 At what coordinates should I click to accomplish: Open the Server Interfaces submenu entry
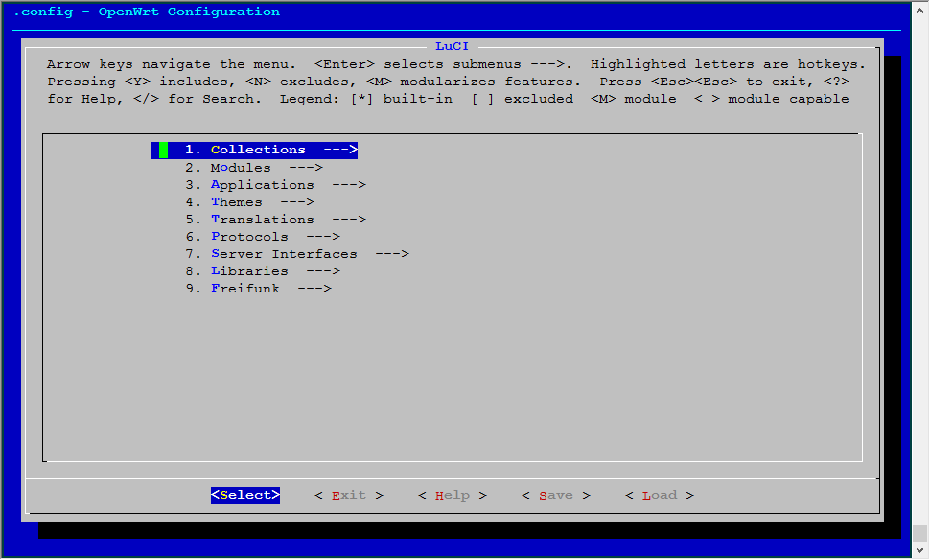pos(296,254)
